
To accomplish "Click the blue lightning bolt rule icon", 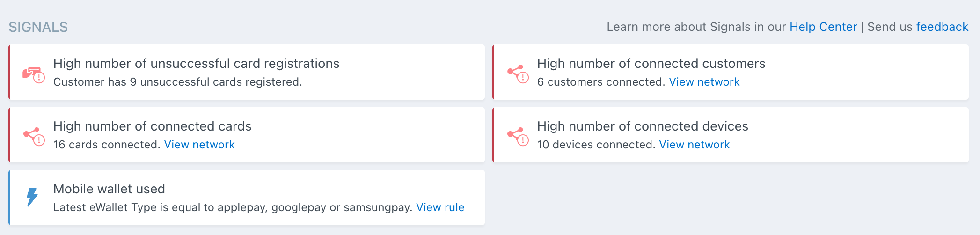I will [x=32, y=197].
